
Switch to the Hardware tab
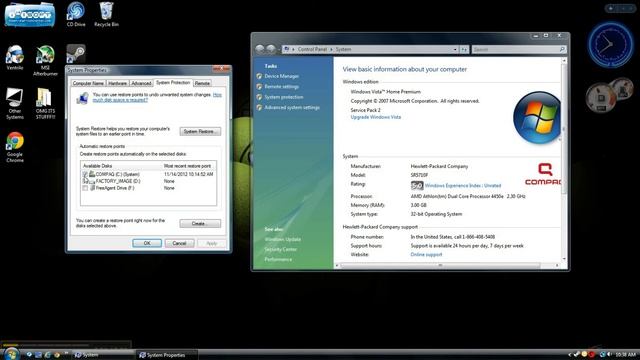coord(118,83)
